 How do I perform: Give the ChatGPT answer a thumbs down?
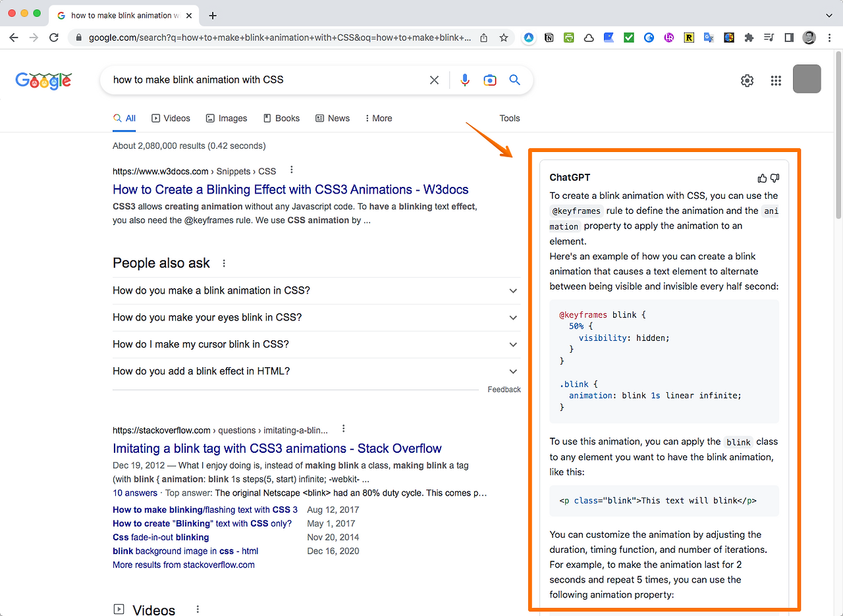tap(775, 178)
